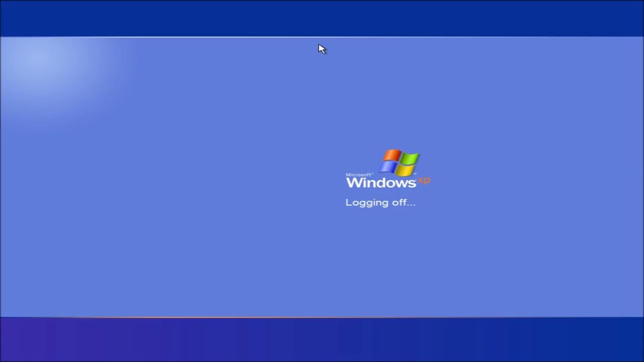Click the small "Microsoft" text above Windows

[359, 174]
